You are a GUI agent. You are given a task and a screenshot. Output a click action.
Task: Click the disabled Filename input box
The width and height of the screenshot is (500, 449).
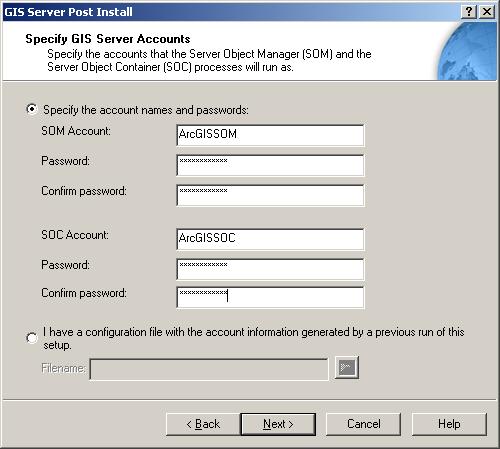pos(209,369)
